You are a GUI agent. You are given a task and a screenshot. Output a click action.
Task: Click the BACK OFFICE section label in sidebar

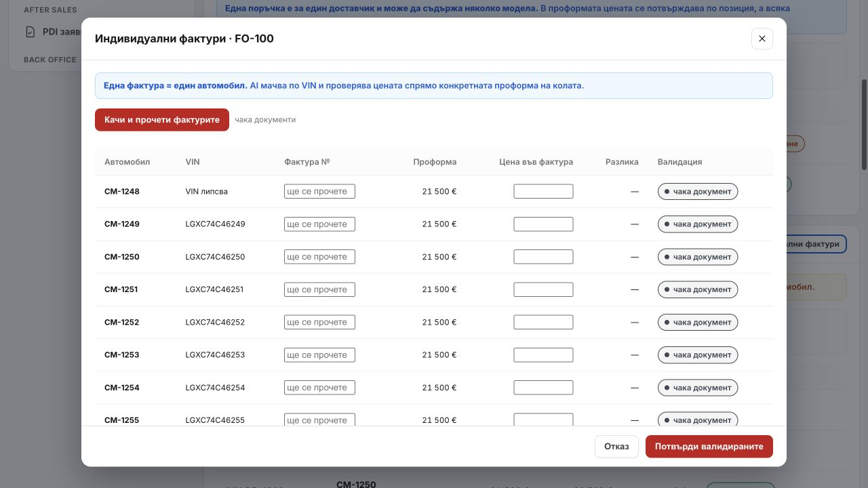click(50, 60)
